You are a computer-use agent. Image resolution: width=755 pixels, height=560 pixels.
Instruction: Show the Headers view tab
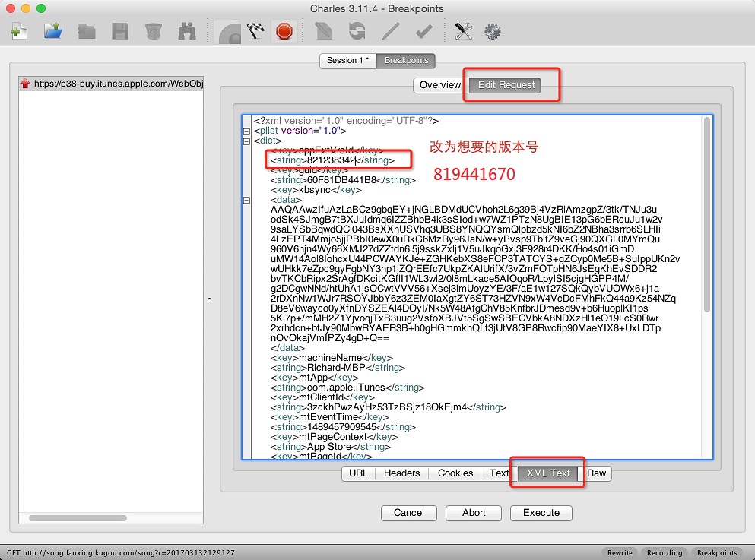[x=401, y=473]
